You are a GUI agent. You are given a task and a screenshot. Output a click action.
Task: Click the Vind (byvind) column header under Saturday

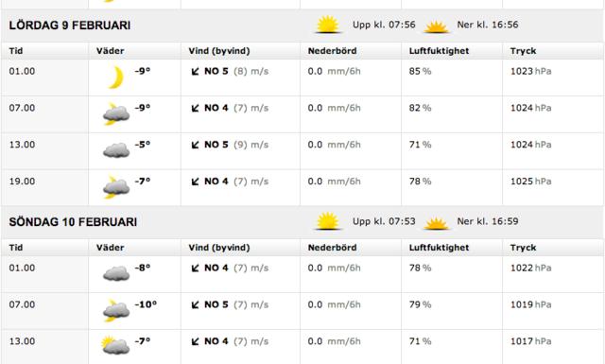(x=219, y=51)
